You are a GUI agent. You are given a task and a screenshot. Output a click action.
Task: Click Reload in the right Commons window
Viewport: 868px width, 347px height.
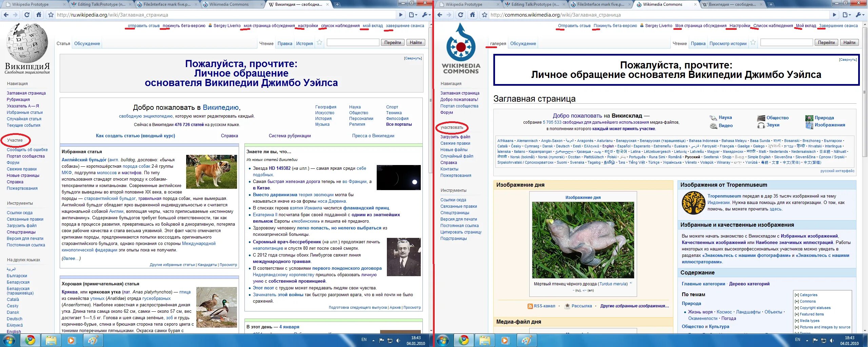tap(460, 15)
